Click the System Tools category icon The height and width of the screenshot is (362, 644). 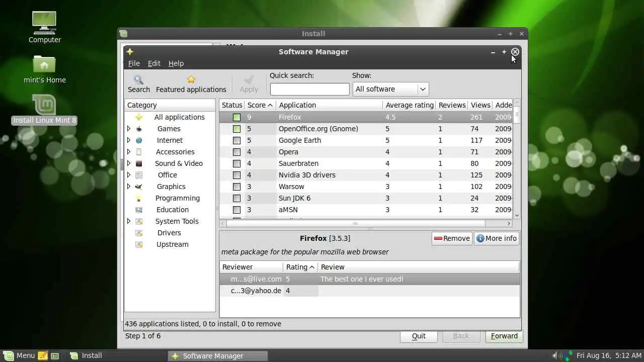click(139, 221)
